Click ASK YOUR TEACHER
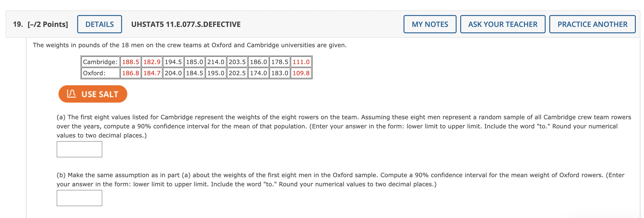This screenshot has width=644, height=218. [x=503, y=24]
